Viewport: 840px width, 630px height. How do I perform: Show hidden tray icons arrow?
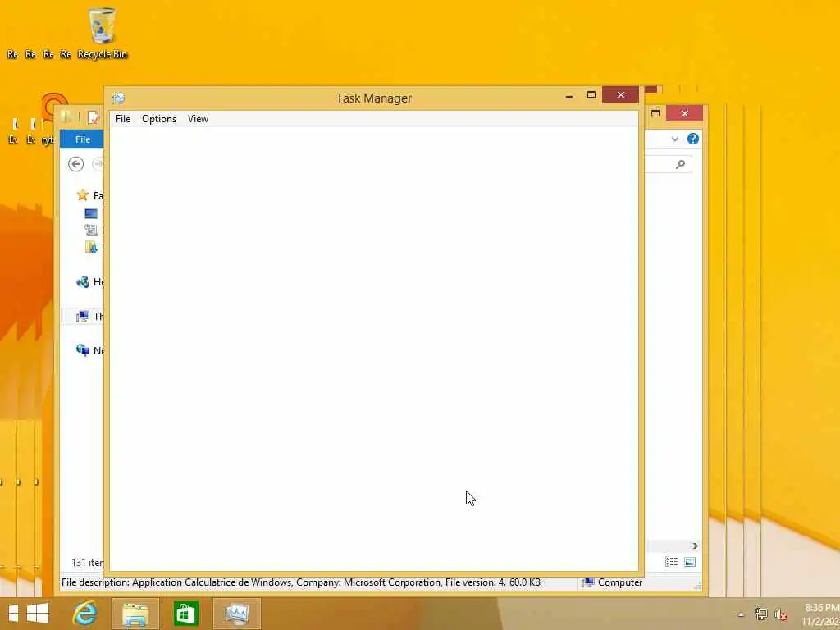(x=741, y=614)
